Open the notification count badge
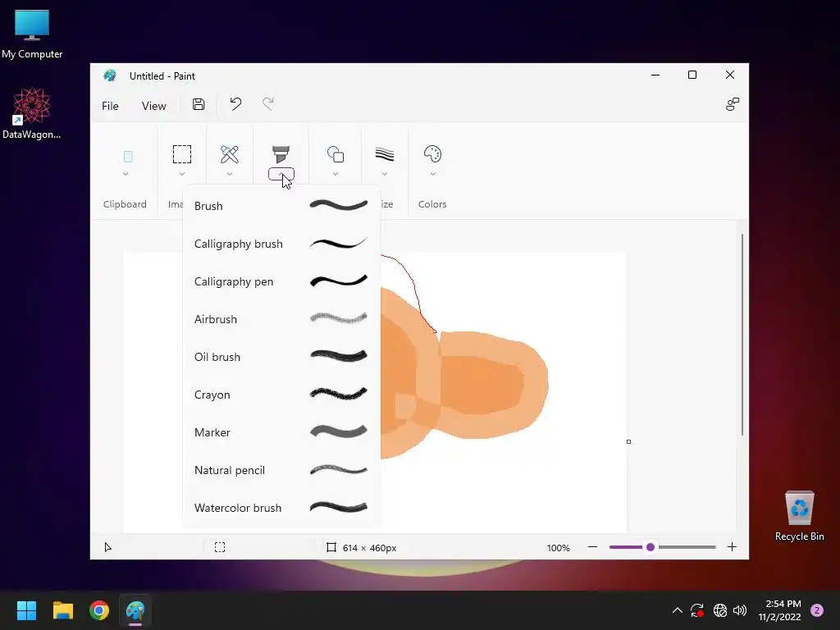Image resolution: width=840 pixels, height=630 pixels. tap(816, 610)
